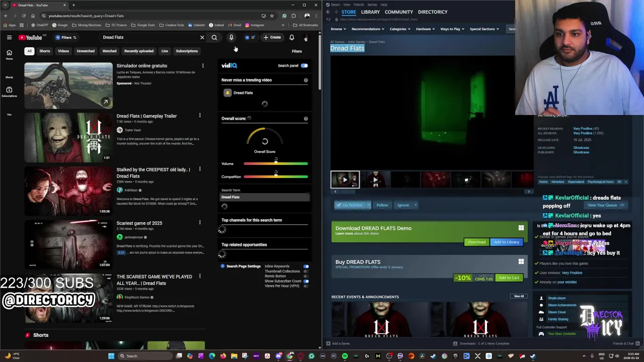Open Indie Games breadcrumb link
Screen dimensions: 644x362
point(356,42)
